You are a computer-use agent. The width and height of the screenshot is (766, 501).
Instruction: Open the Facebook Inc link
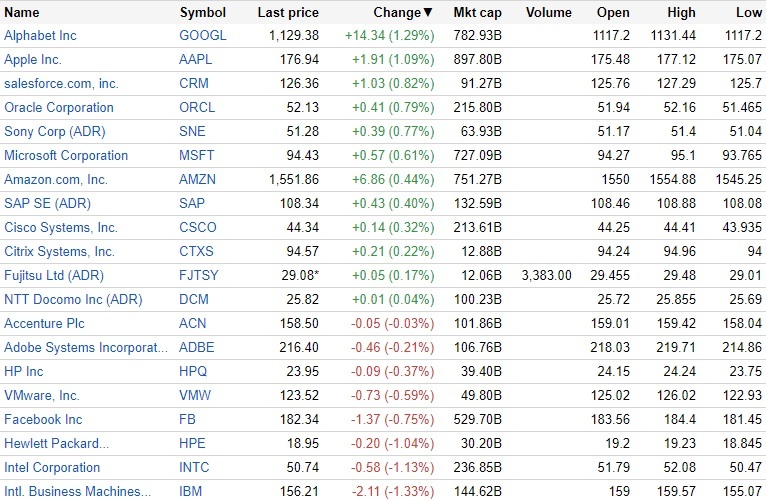coord(43,420)
